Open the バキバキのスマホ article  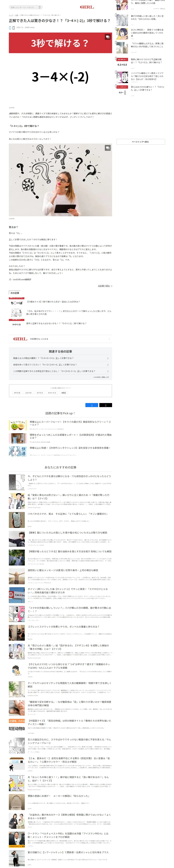click(68, 514)
